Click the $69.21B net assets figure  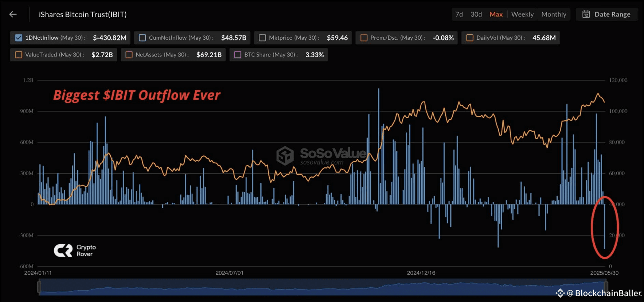(x=209, y=55)
